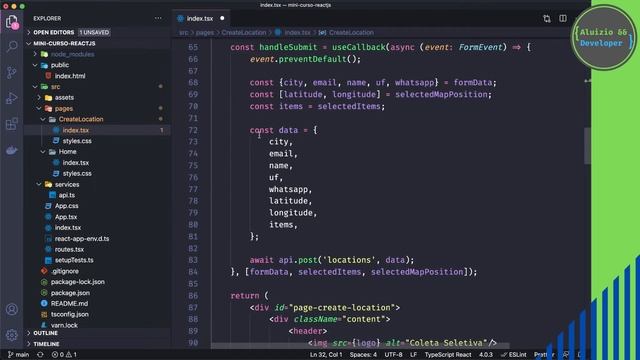The image size is (640, 360).
Task: Change indentation via Spaces: 4
Action: tap(363, 355)
